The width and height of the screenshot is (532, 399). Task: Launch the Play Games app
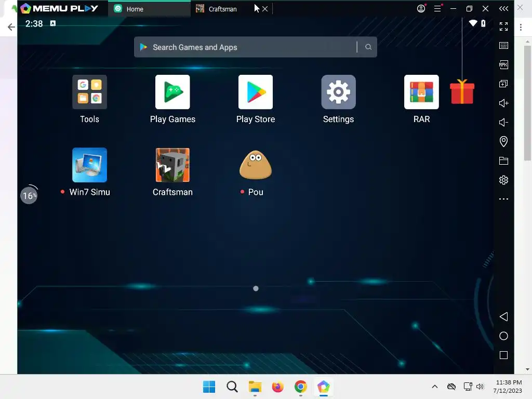point(172,92)
